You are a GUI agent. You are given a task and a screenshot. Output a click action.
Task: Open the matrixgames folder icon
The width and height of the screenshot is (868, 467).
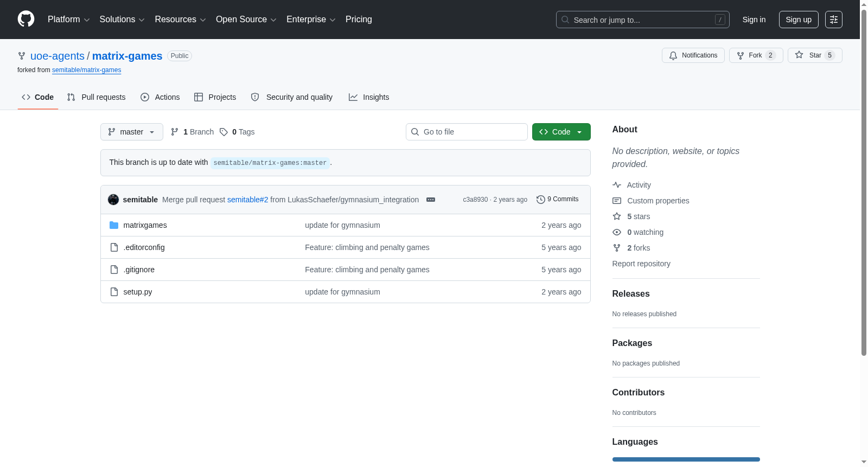point(114,225)
